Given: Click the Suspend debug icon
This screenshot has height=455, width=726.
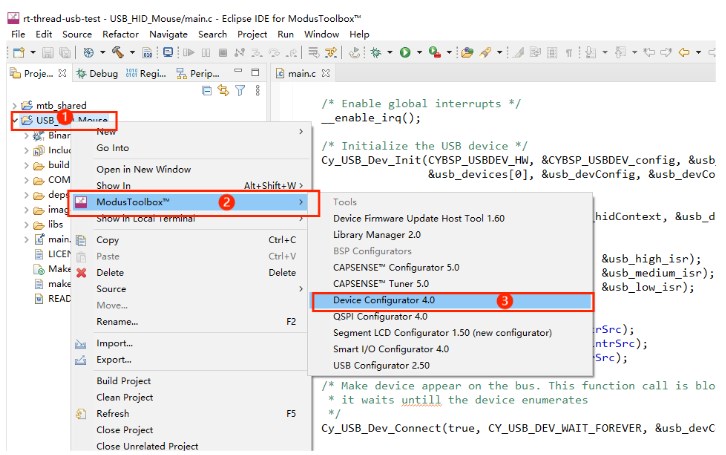Looking at the screenshot, I should tap(206, 52).
